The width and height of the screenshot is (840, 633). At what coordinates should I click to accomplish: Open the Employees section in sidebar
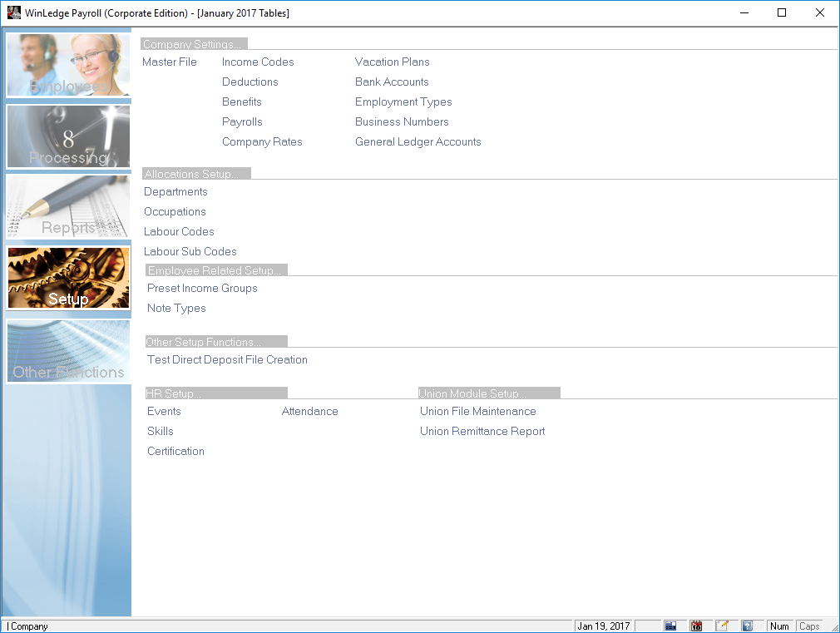(x=68, y=65)
